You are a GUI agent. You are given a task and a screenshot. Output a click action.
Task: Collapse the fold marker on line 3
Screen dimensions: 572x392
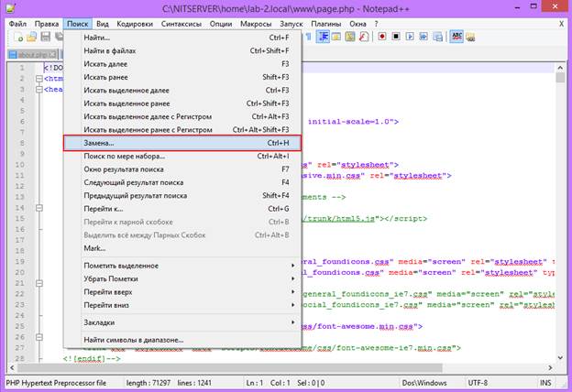pos(39,90)
